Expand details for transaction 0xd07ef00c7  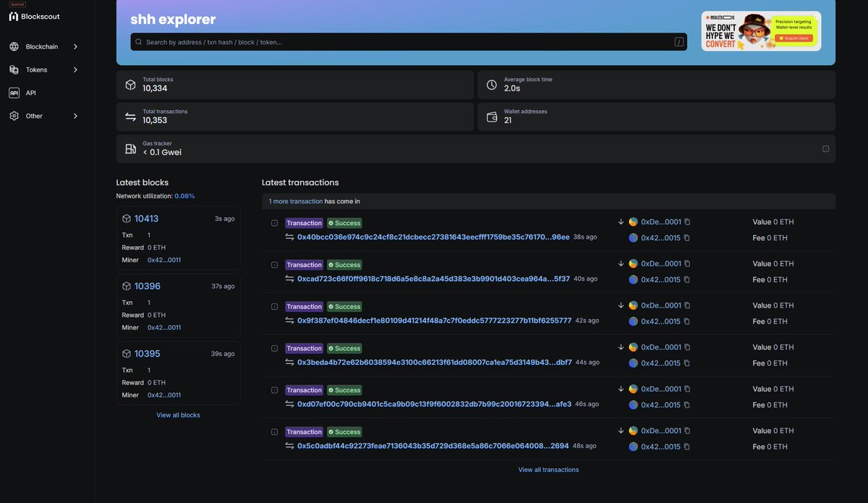[x=274, y=390]
